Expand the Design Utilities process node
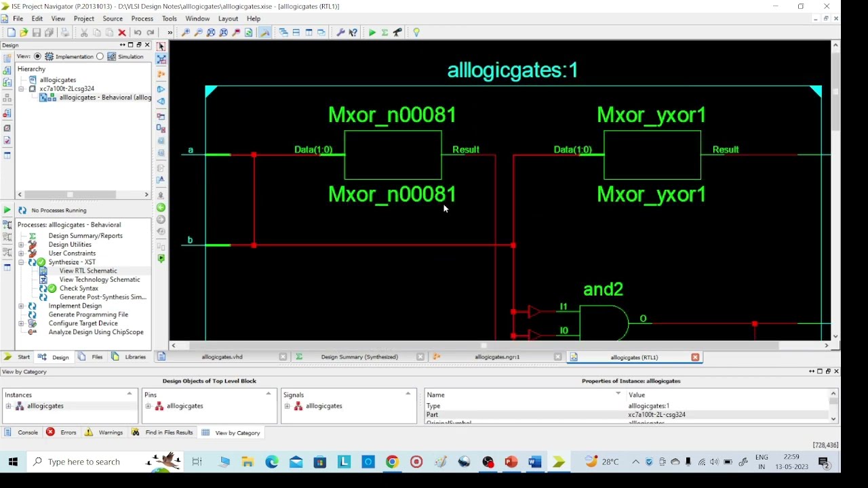Image resolution: width=868 pixels, height=488 pixels. coord(21,245)
